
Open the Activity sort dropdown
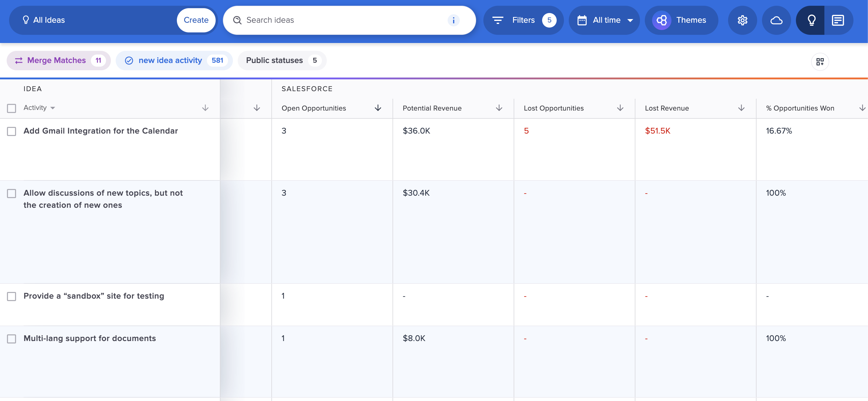[39, 108]
